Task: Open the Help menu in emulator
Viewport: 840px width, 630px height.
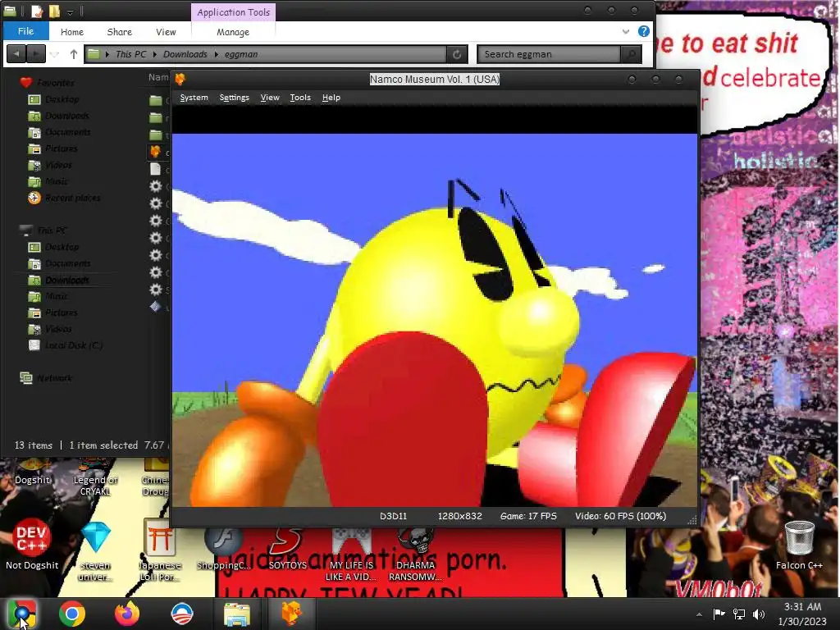Action: (x=331, y=98)
